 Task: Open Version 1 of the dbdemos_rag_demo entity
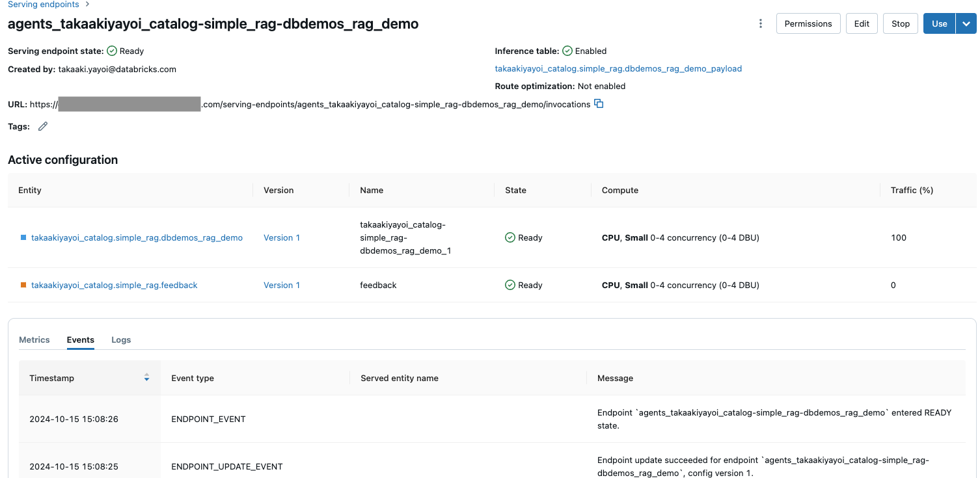click(x=281, y=237)
